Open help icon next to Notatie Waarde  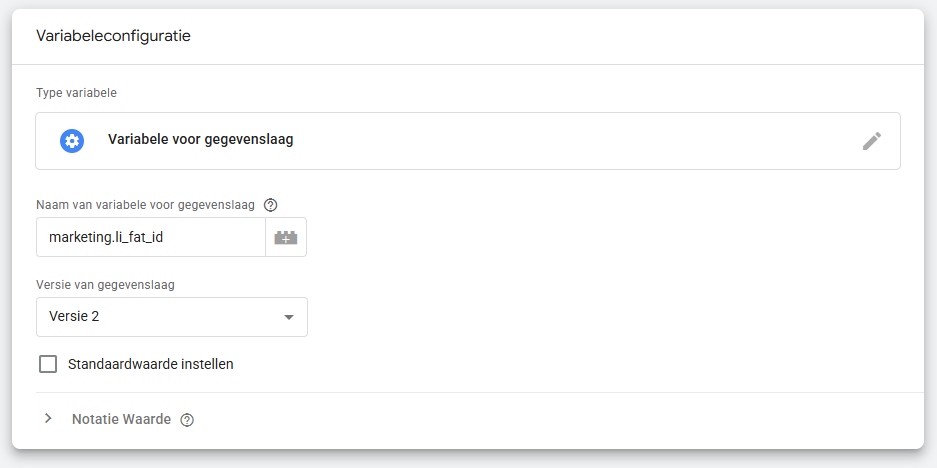tap(187, 420)
